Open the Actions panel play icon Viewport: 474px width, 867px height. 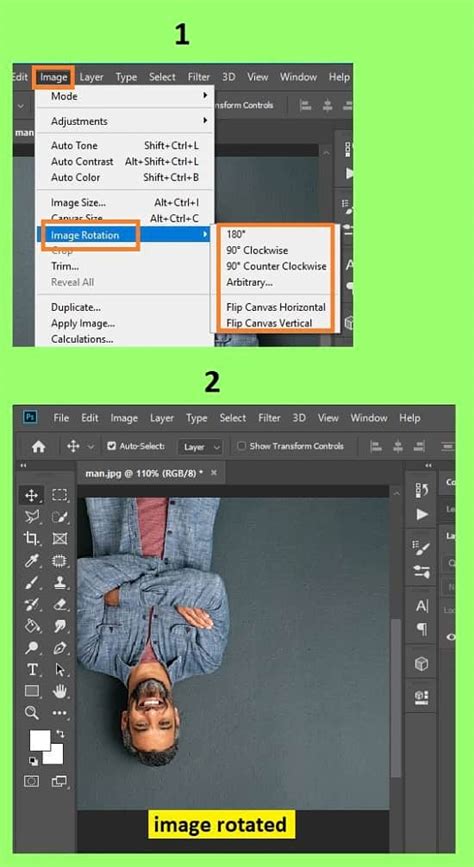pyautogui.click(x=422, y=514)
